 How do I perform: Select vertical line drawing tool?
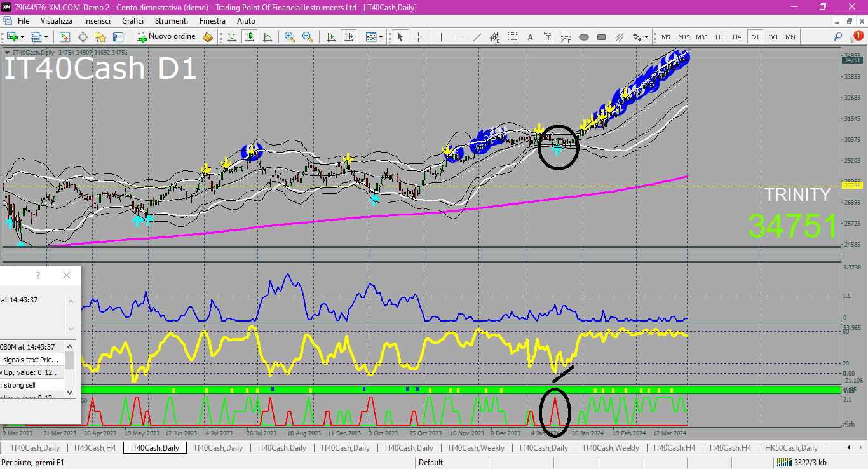(x=441, y=37)
